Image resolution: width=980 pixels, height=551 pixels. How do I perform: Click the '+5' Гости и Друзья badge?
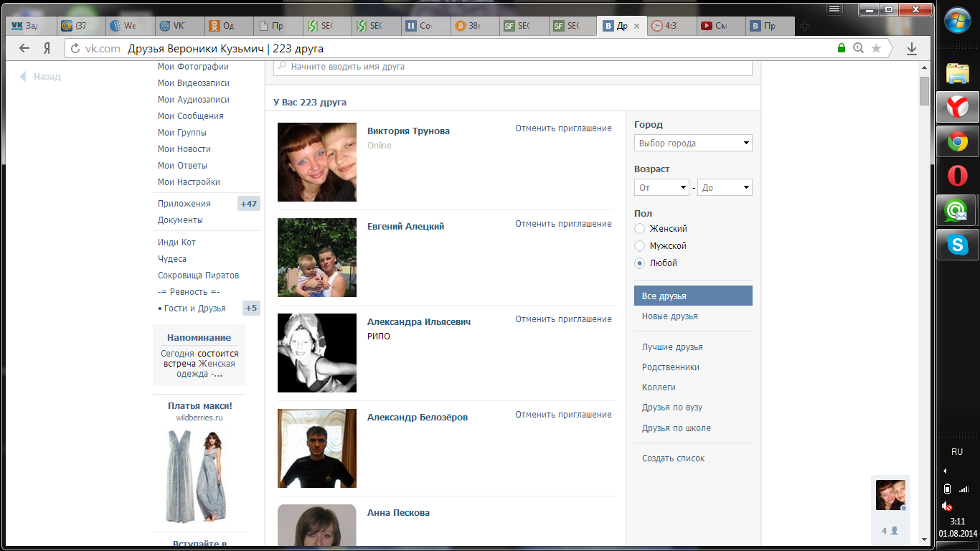pyautogui.click(x=251, y=309)
